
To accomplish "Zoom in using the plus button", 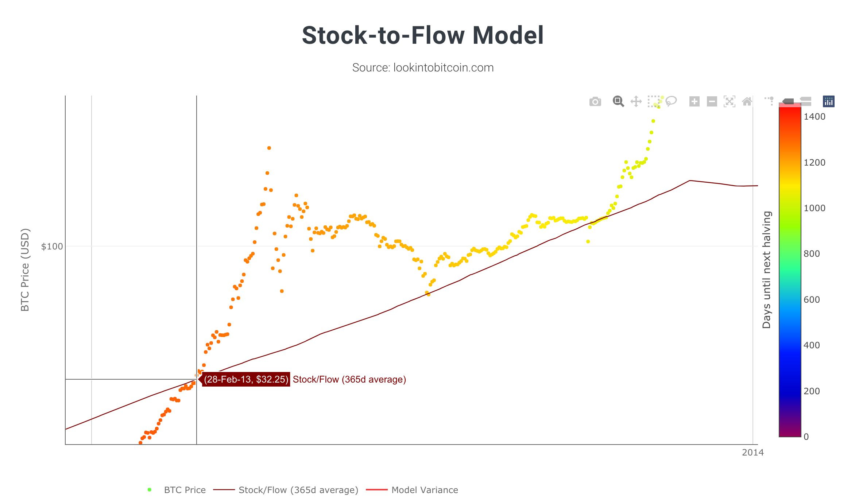I will click(694, 101).
